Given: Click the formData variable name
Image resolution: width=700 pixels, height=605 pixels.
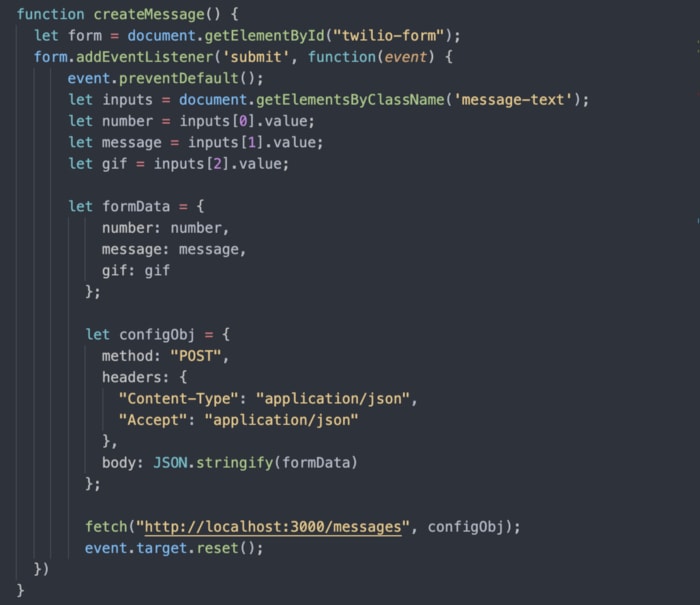Looking at the screenshot, I should [x=136, y=206].
